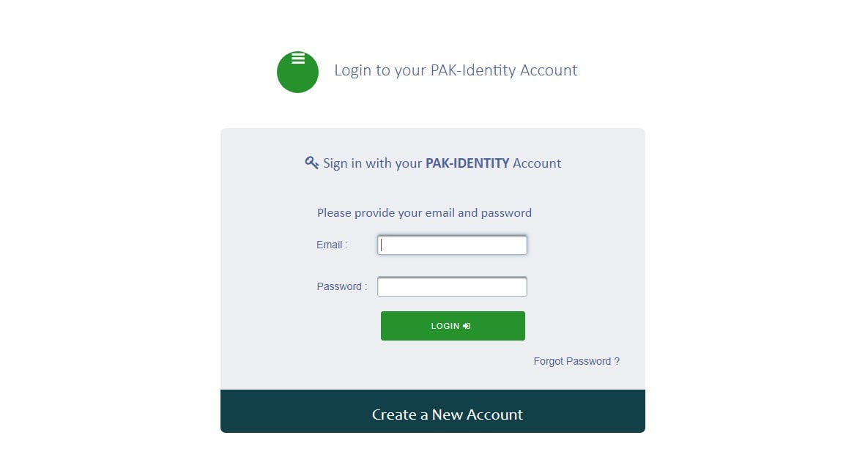Image resolution: width=868 pixels, height=457 pixels.
Task: Click the sign-in arrow icon on LOGIN
Action: click(x=467, y=326)
